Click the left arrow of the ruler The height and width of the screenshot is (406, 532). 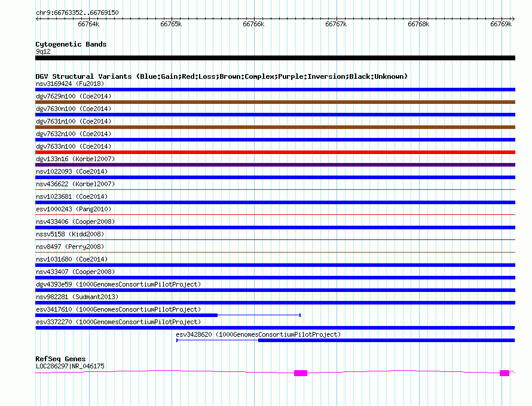[37, 19]
